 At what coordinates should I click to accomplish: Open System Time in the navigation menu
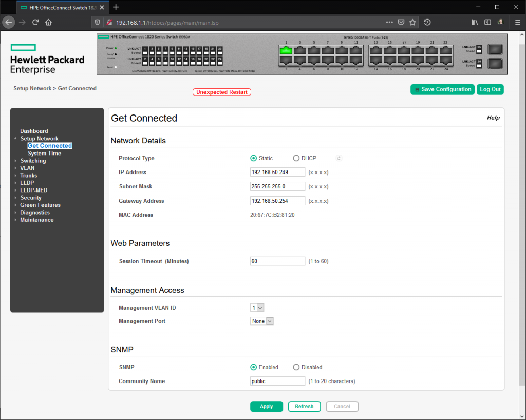45,153
